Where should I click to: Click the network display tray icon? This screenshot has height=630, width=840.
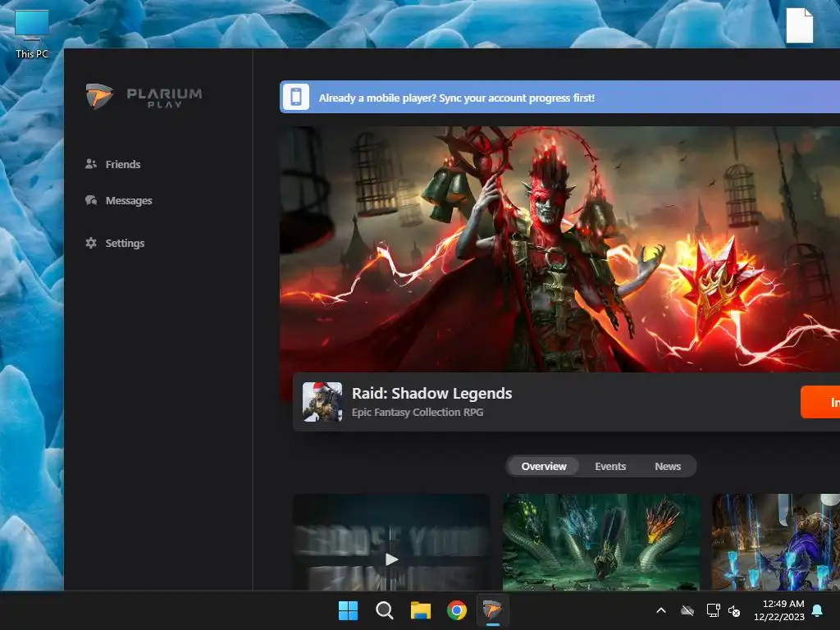pos(713,610)
